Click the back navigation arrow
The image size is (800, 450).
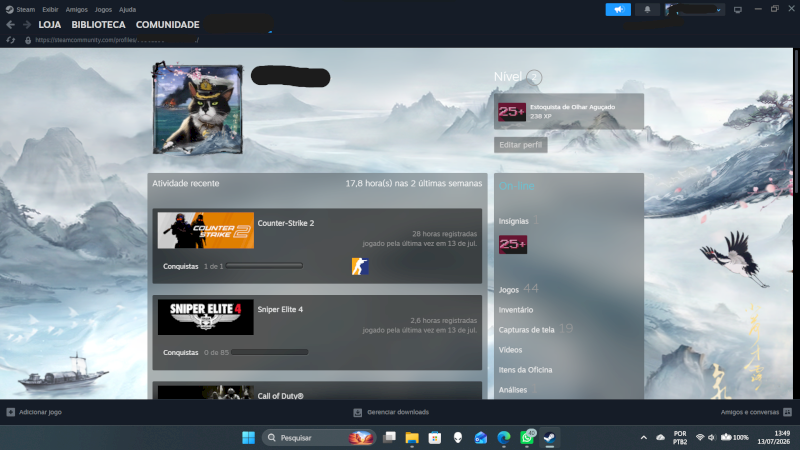(x=10, y=24)
